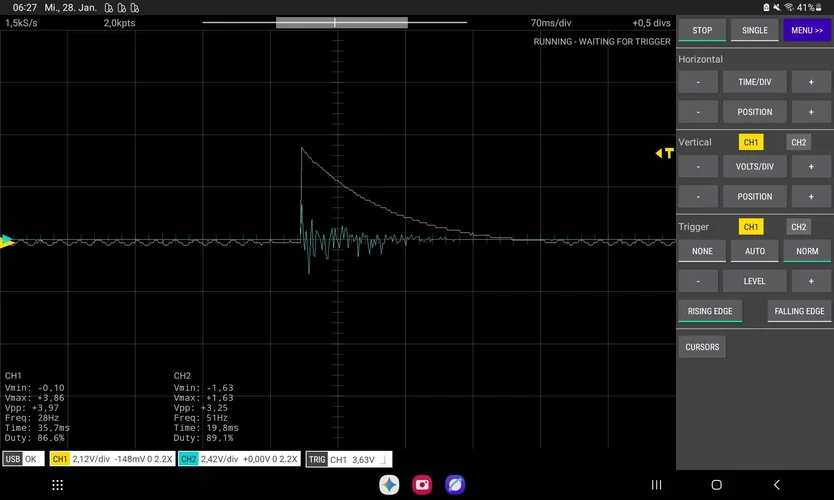Click the channel zero-level arrow marker
The width and height of the screenshot is (834, 500).
(7, 241)
